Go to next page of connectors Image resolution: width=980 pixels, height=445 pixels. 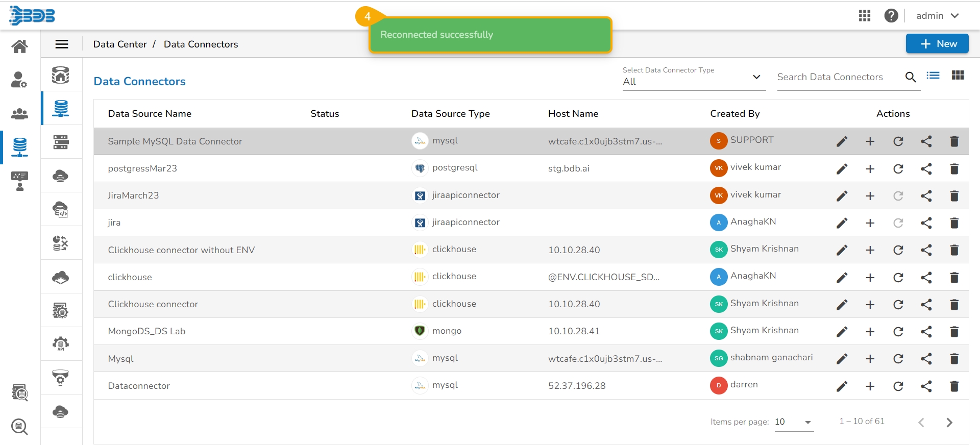click(x=949, y=423)
